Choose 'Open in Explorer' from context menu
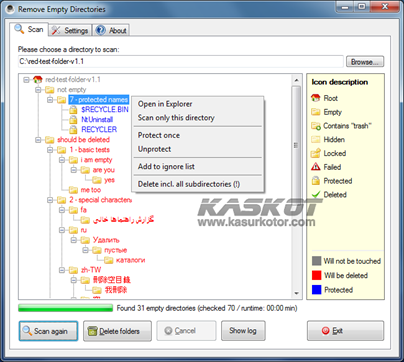 point(198,104)
